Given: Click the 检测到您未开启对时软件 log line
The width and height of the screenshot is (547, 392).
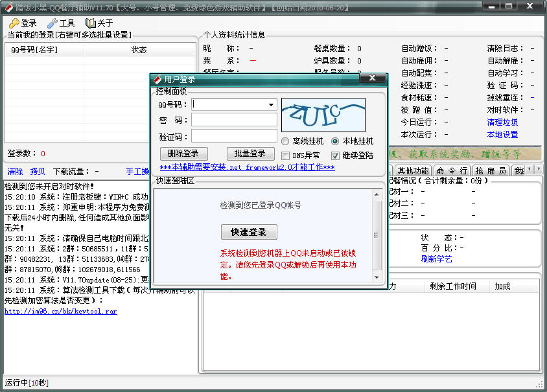Looking at the screenshot, I should (x=49, y=187).
